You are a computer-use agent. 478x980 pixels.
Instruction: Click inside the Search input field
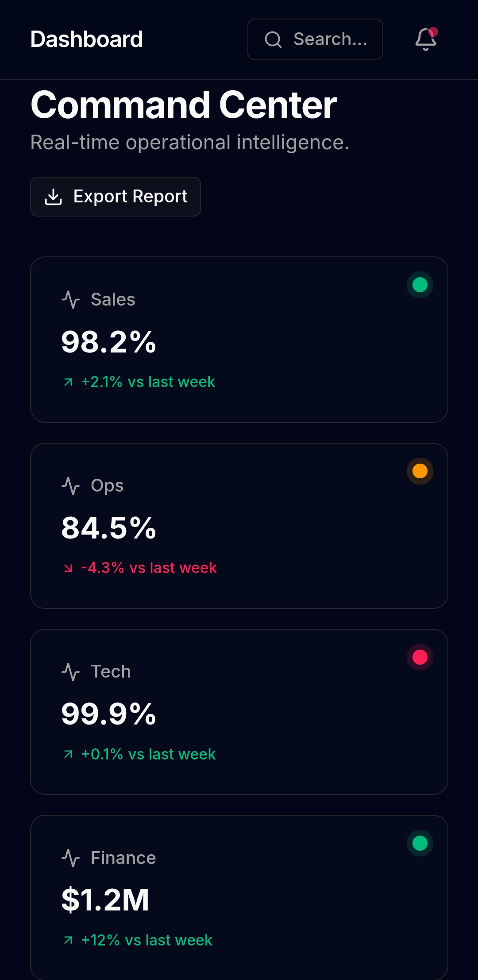pyautogui.click(x=329, y=39)
